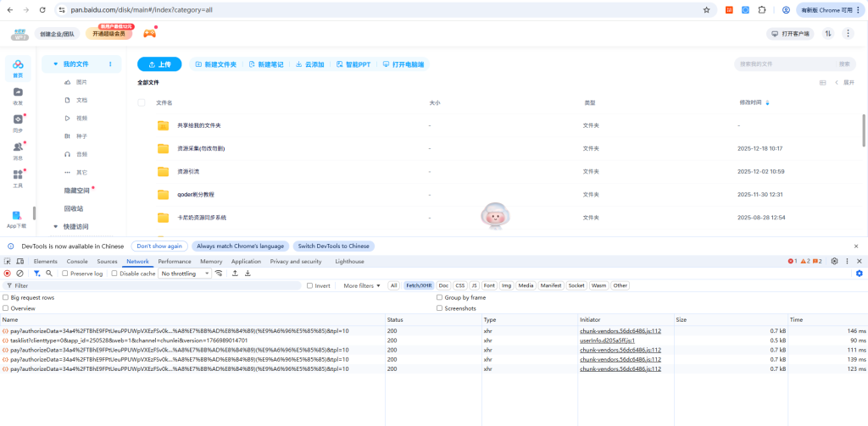Click the blue 上传 upload button
Image resolution: width=868 pixels, height=426 pixels.
pos(159,64)
